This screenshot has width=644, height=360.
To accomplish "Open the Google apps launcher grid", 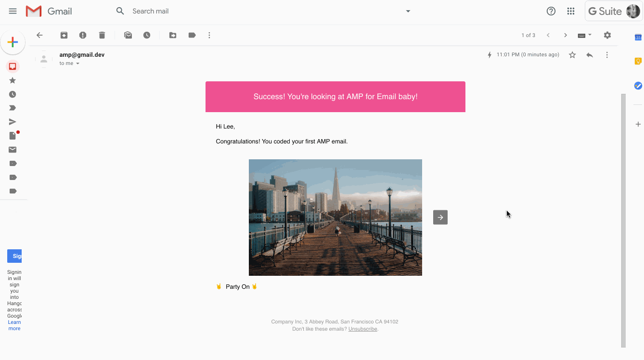I will tap(571, 11).
